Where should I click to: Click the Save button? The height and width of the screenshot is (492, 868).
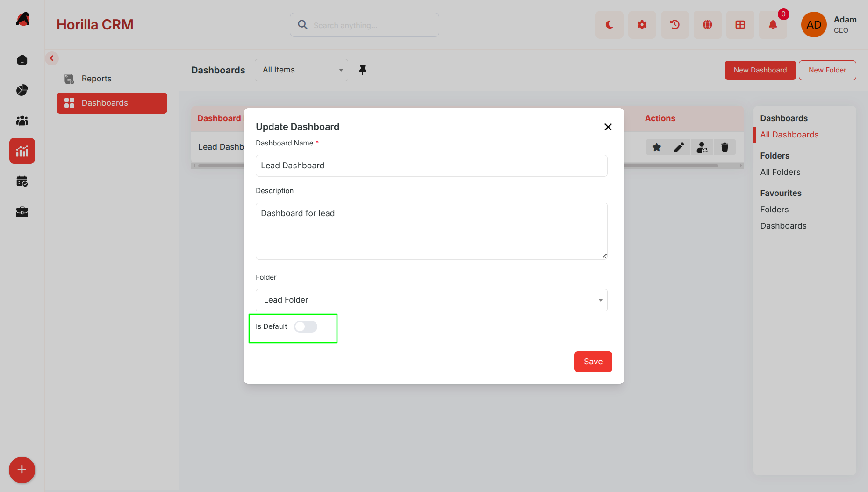(x=593, y=362)
